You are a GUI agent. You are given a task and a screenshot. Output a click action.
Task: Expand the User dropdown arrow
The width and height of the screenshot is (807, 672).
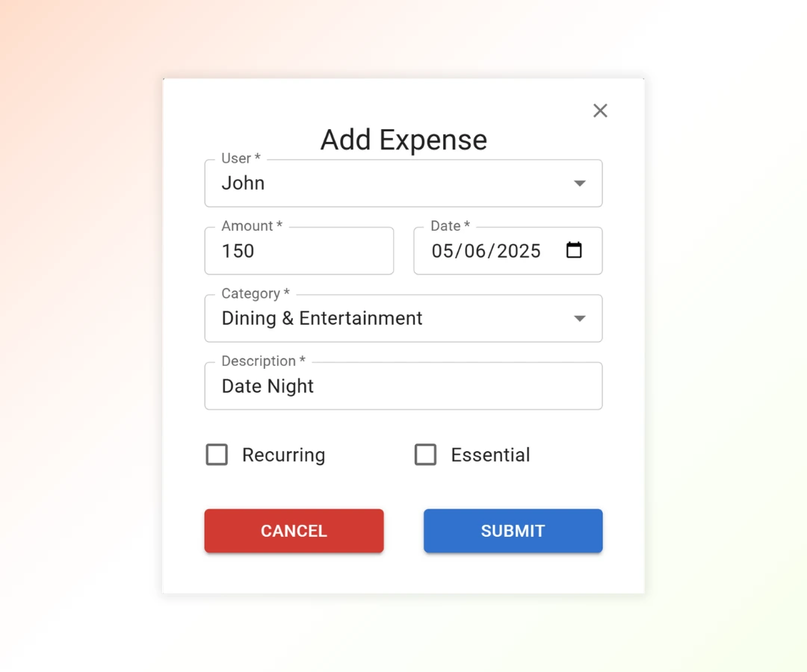pos(580,184)
